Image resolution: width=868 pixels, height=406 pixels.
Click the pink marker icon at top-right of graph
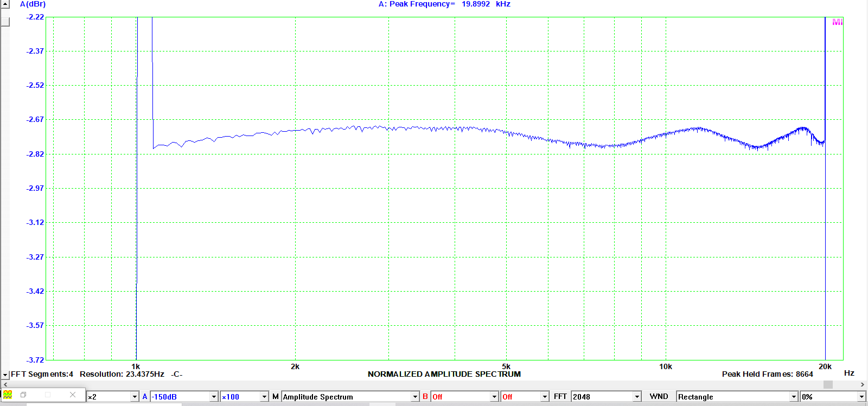click(837, 22)
